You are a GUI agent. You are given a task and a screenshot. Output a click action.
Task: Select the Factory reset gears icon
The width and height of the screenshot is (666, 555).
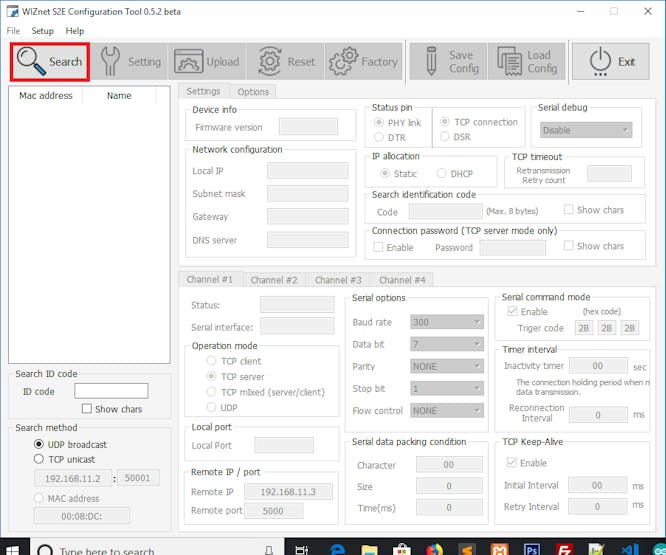[x=363, y=62]
